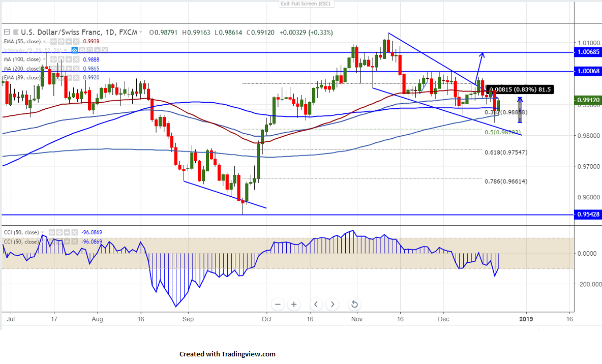This screenshot has width=602, height=364.
Task: Click the 0.618(0.97547) Fibonacci level label
Action: pyautogui.click(x=505, y=153)
